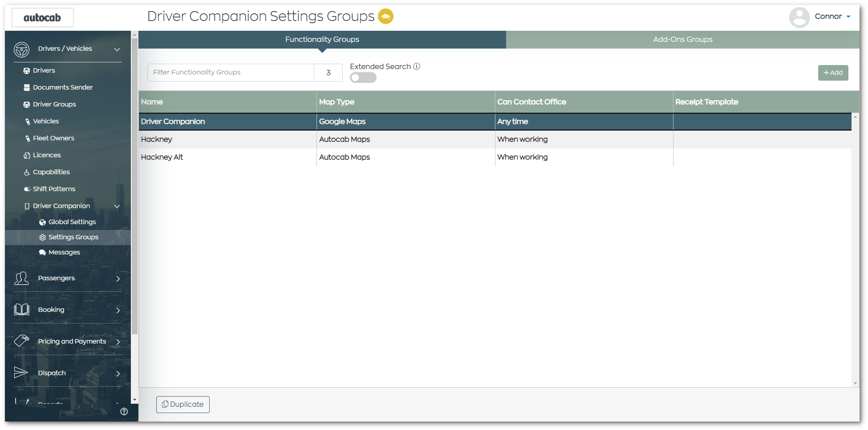The width and height of the screenshot is (868, 430).
Task: Click the Pricing and Payments tag icon
Action: pos(21,341)
